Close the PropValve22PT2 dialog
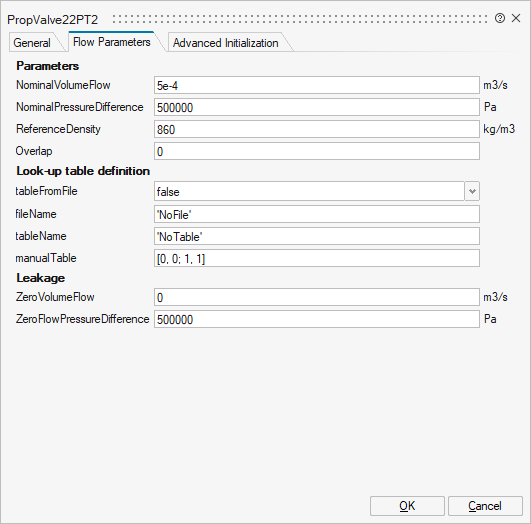The height and width of the screenshot is (524, 531). coord(516,18)
